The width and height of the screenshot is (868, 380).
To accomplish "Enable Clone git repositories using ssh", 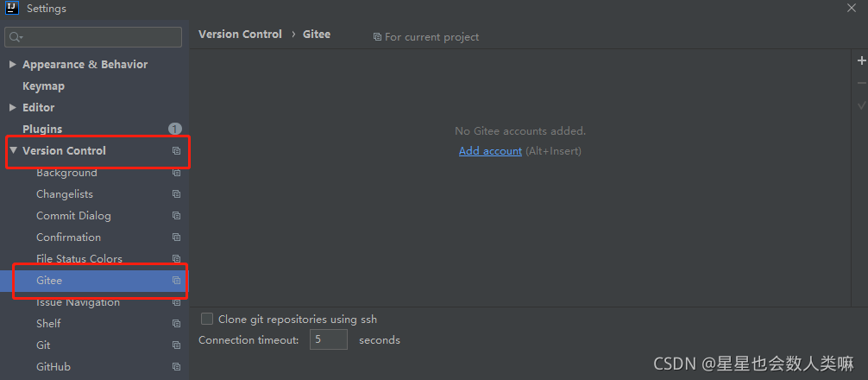I will (x=207, y=319).
